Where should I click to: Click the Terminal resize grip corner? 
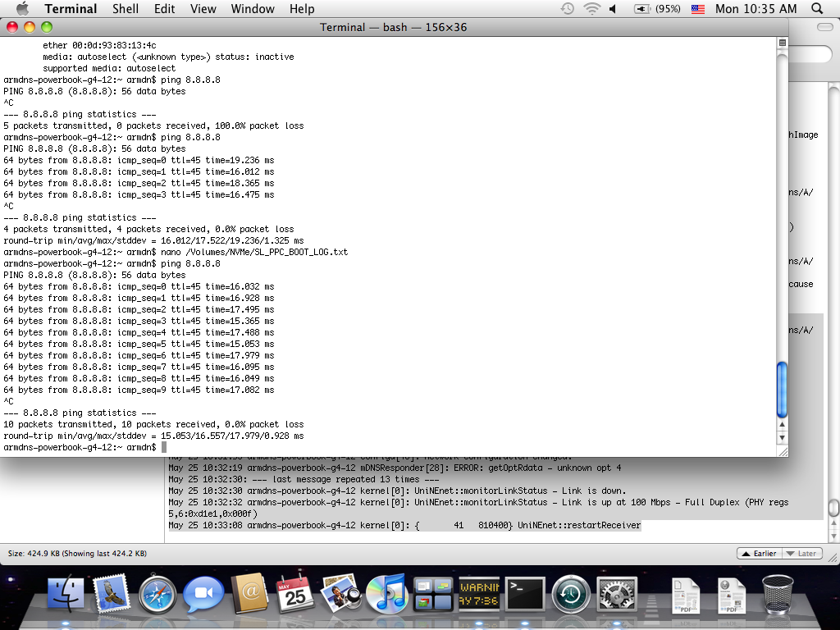(783, 452)
